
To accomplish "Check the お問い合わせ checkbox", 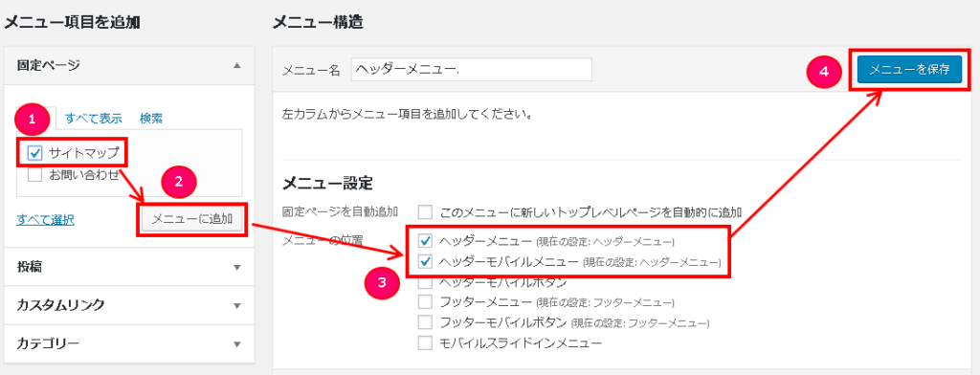I will (35, 175).
